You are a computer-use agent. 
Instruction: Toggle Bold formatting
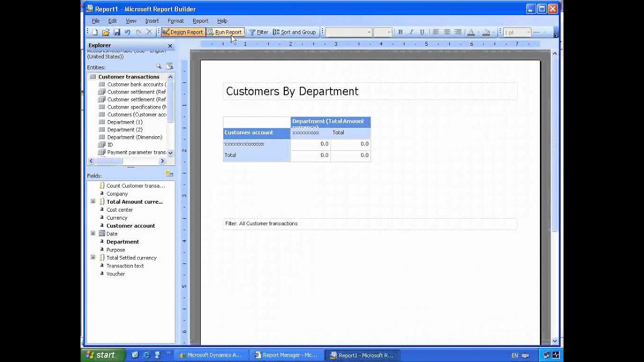pos(400,32)
